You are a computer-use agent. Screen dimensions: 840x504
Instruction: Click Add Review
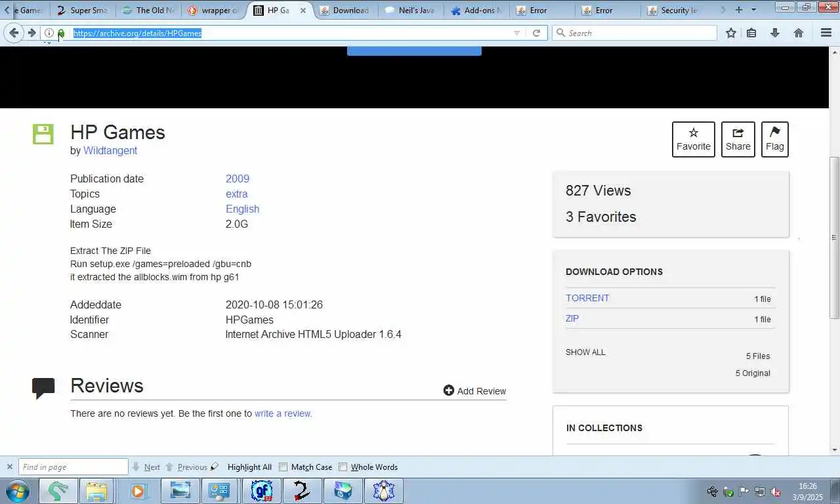(474, 390)
